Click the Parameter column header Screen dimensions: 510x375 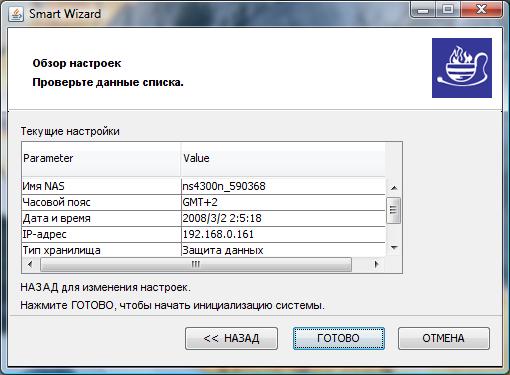pos(101,159)
